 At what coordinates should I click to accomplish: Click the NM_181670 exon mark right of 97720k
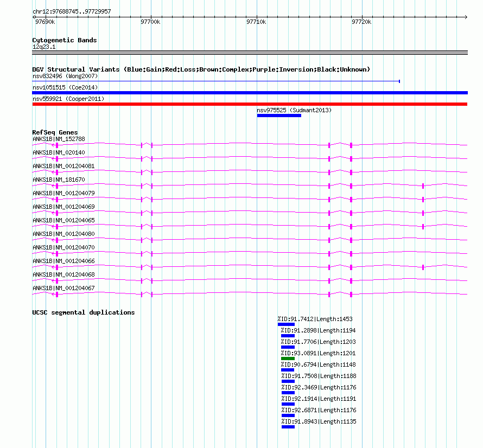[x=423, y=186]
